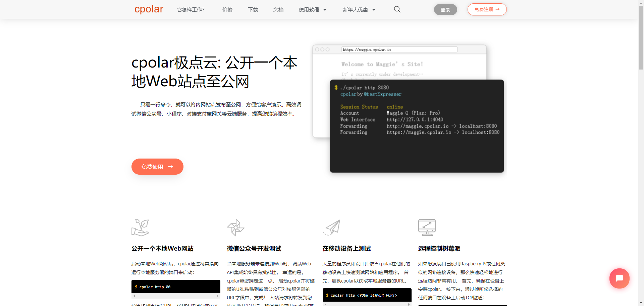Click the hand-with-leaves icon above 公开一个本地Web网站
This screenshot has height=306, width=644.
(x=140, y=227)
